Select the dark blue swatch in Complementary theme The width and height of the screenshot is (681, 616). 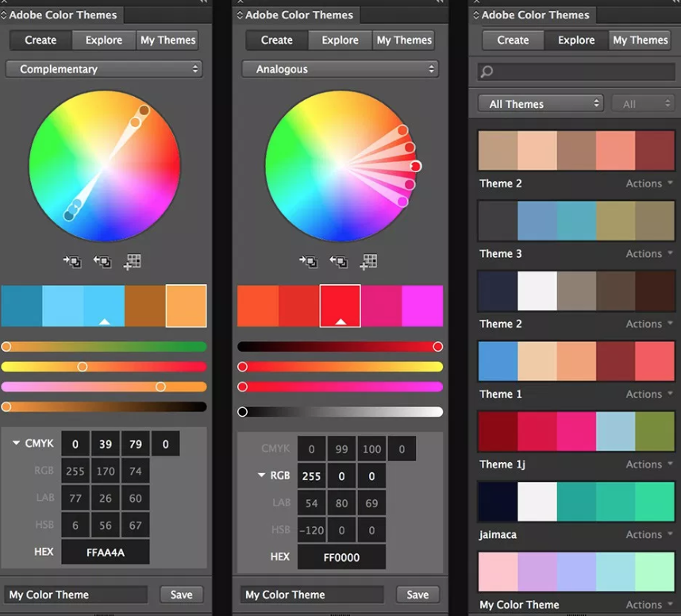(21, 306)
